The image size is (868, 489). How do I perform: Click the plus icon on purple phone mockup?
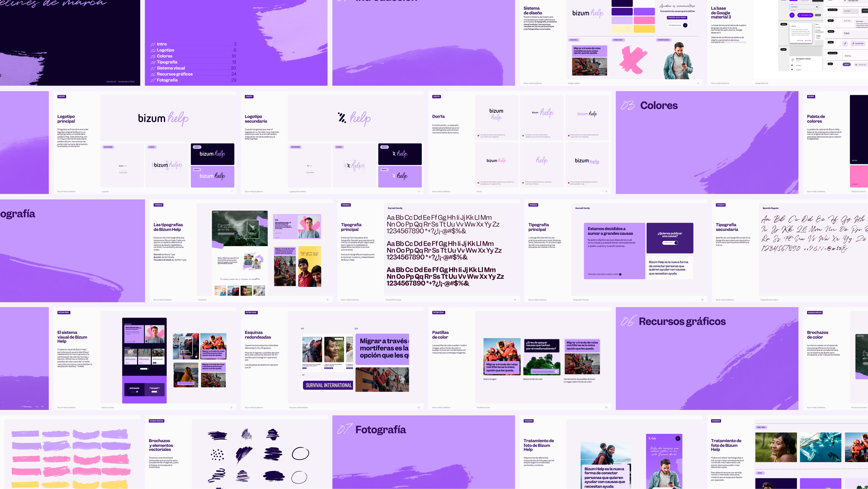point(678,438)
